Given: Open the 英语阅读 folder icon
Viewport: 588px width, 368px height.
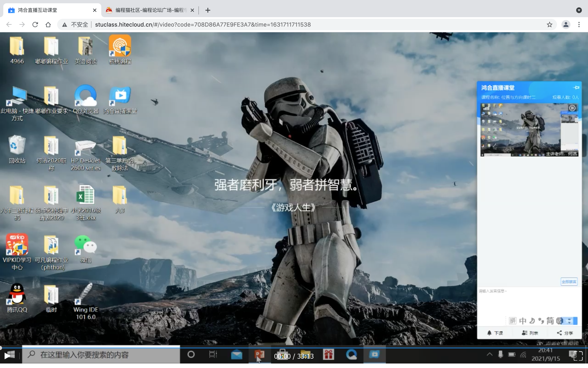Looking at the screenshot, I should click(x=86, y=46).
